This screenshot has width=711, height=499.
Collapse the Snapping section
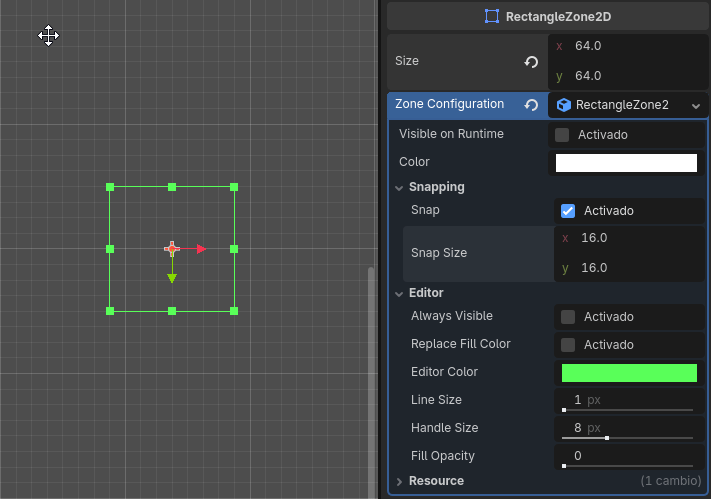pos(399,187)
